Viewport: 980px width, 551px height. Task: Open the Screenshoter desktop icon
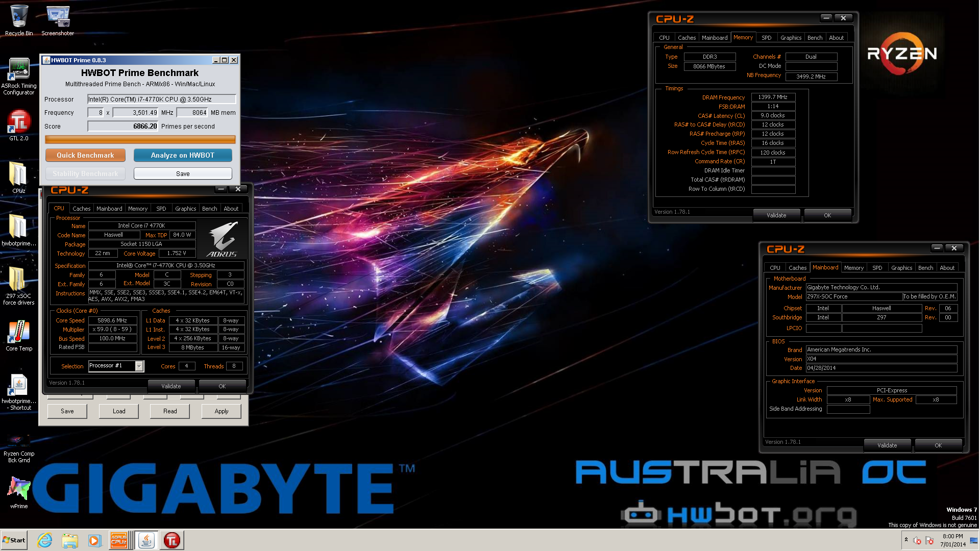click(x=58, y=20)
